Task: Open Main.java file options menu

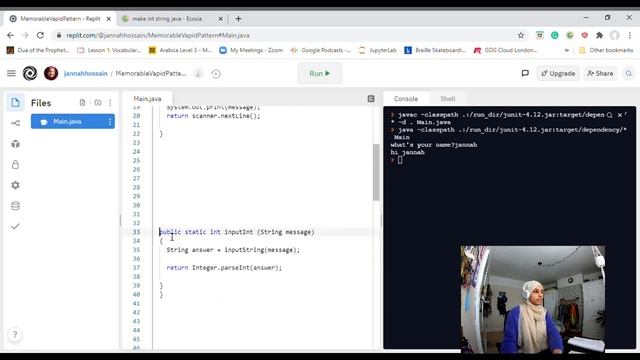Action: tap(109, 122)
